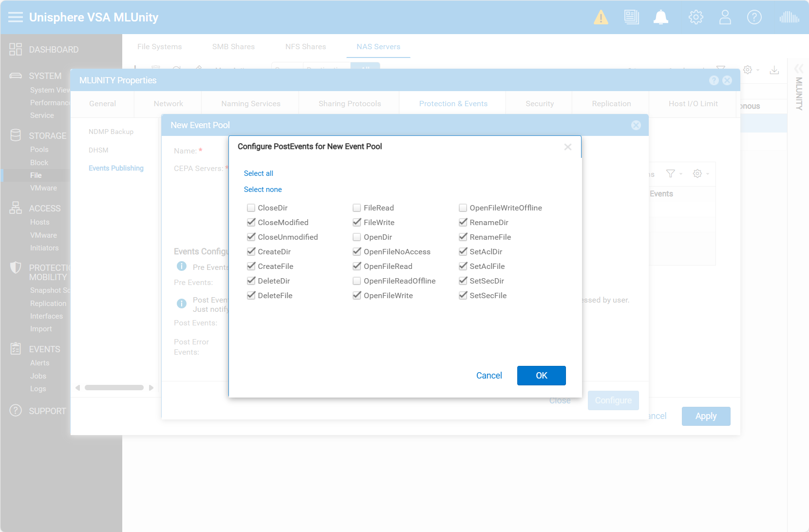Expand the collapsed MLUNITY side panel

(x=798, y=69)
